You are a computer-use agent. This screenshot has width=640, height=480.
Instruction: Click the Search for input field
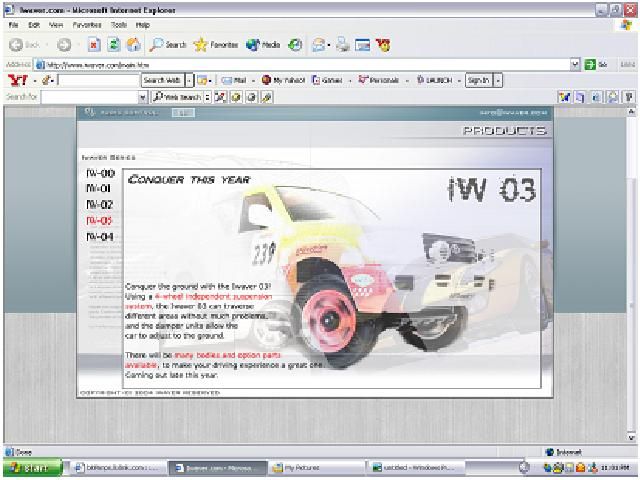pyautogui.click(x=90, y=97)
